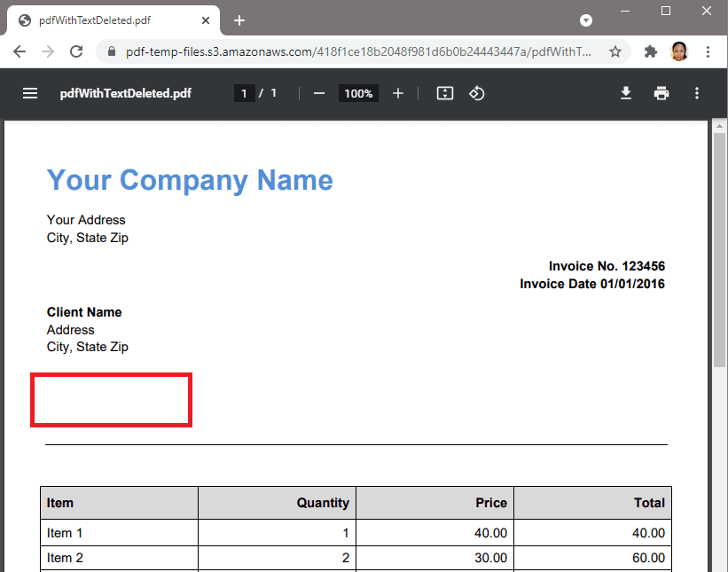
Task: Go back to the previous page
Action: tap(20, 52)
